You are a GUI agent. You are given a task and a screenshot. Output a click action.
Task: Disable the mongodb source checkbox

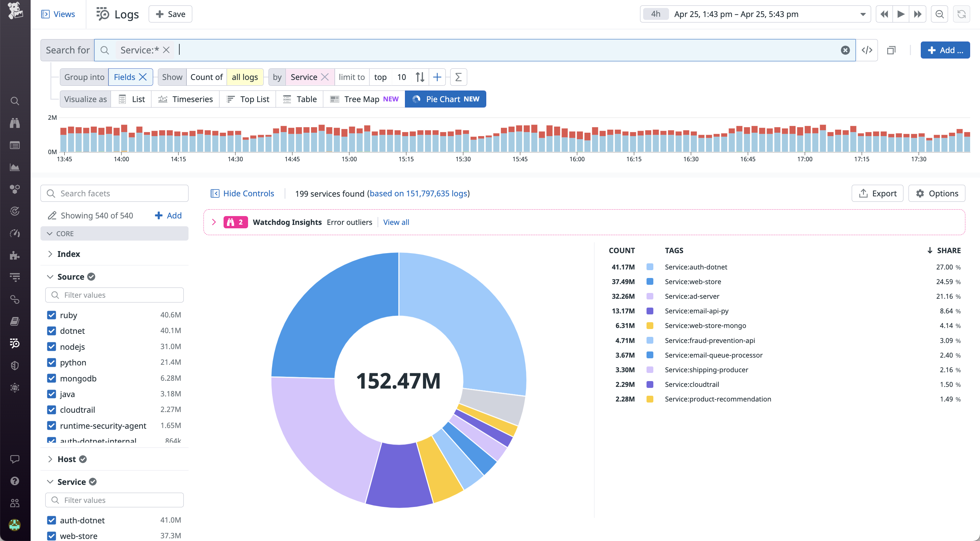click(x=51, y=378)
